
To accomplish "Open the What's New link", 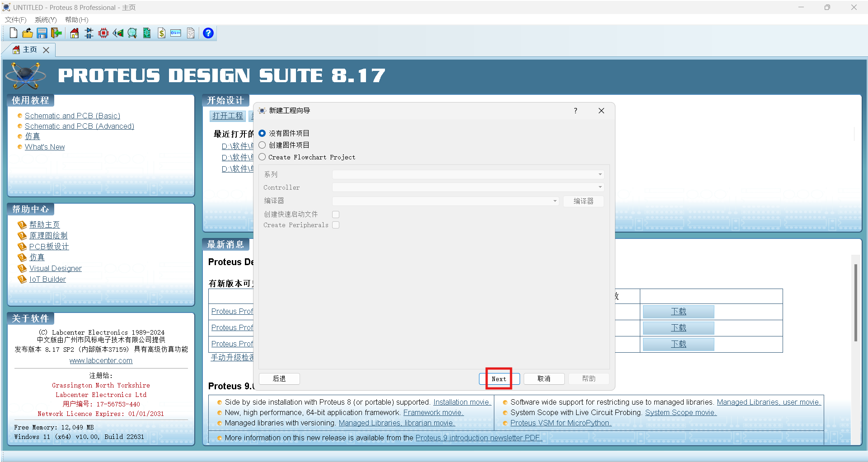I will 45,147.
